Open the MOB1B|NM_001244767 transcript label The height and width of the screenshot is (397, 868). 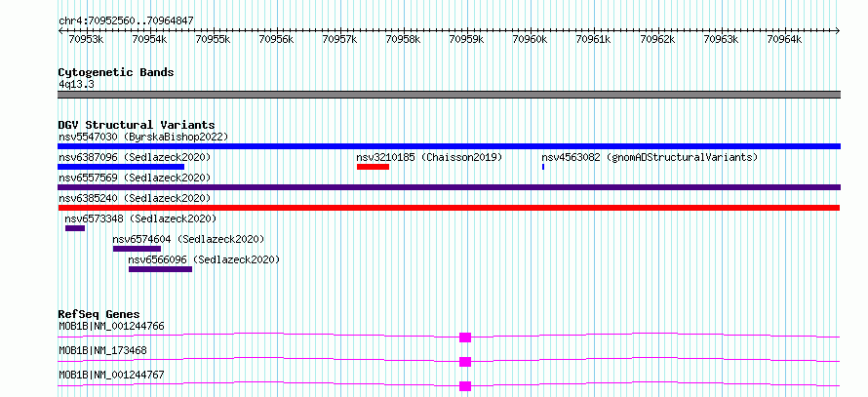tap(111, 375)
